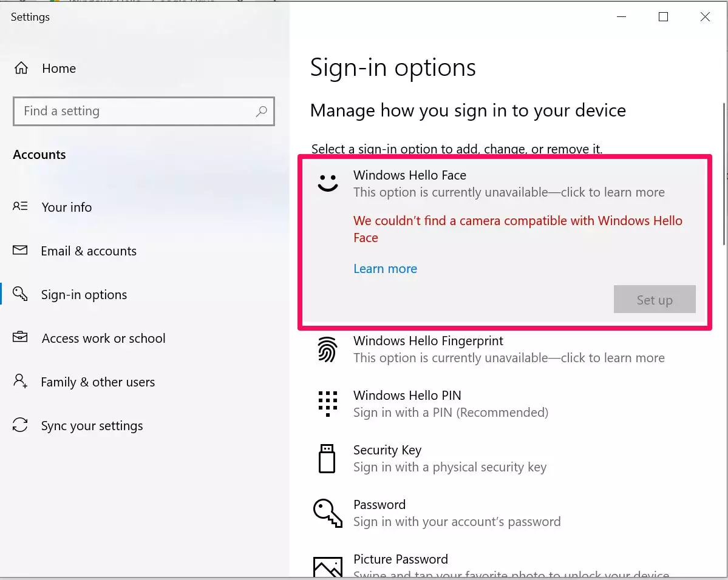The image size is (728, 580).
Task: Click the Sign-in options page title
Action: pyautogui.click(x=393, y=68)
